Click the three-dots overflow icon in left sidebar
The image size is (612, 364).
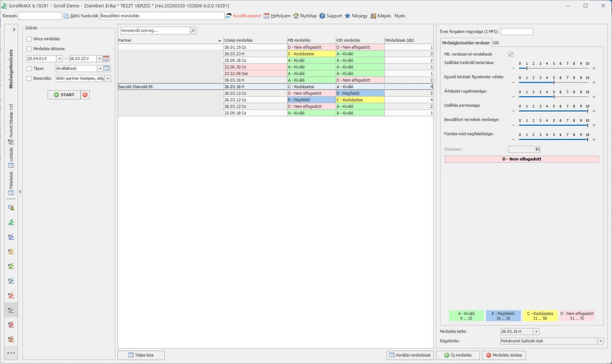11,354
